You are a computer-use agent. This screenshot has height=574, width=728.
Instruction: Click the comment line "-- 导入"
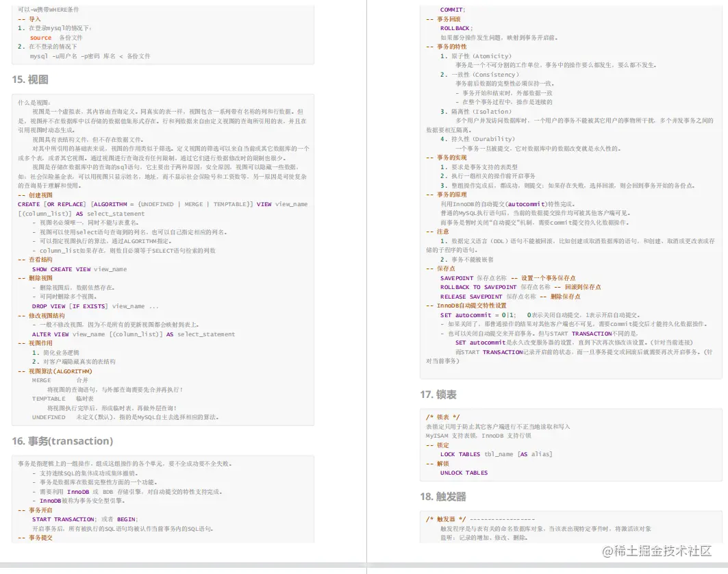(29, 19)
